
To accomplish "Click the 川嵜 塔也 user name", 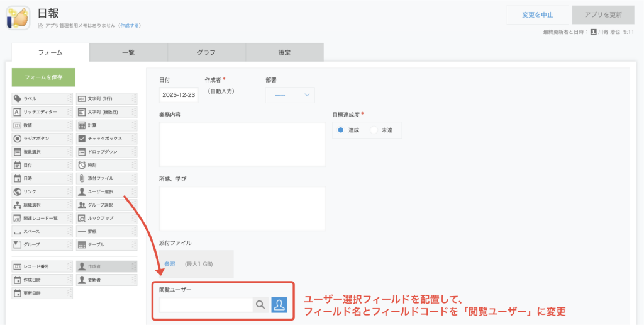I will (609, 31).
